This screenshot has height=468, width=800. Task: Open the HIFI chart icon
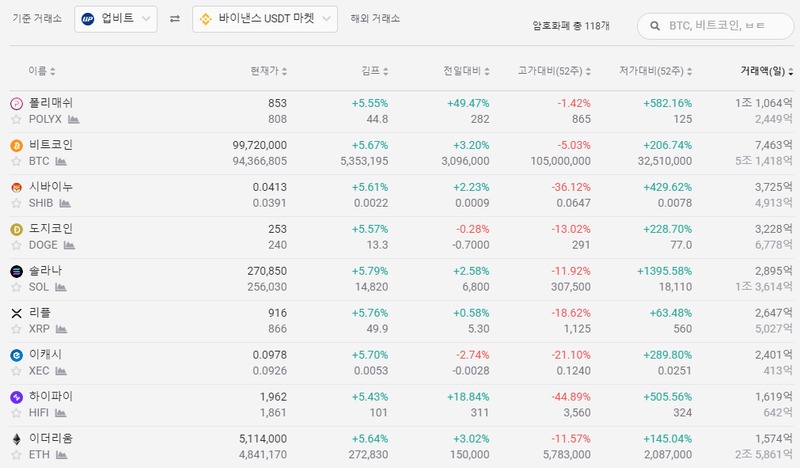click(x=61, y=413)
